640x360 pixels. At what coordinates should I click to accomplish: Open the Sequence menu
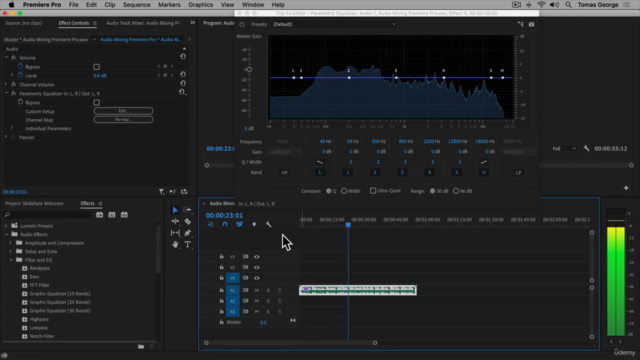pos(136,5)
